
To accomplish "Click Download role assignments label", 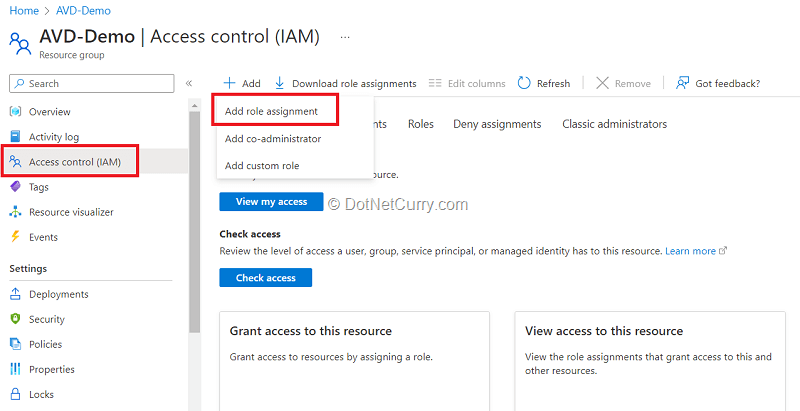I will point(354,83).
